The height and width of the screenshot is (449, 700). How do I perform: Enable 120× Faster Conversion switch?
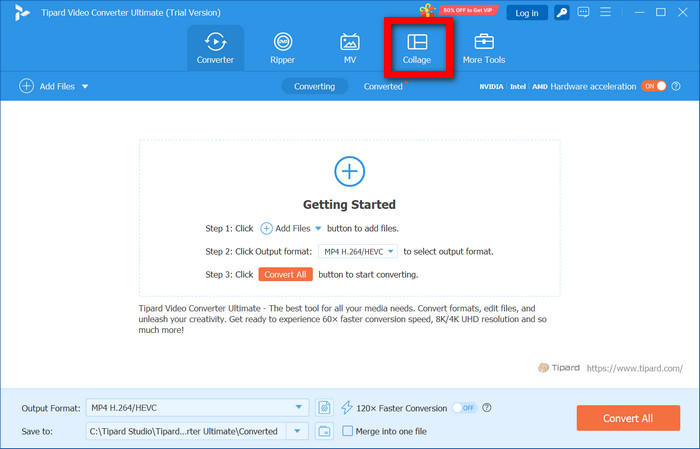point(463,407)
